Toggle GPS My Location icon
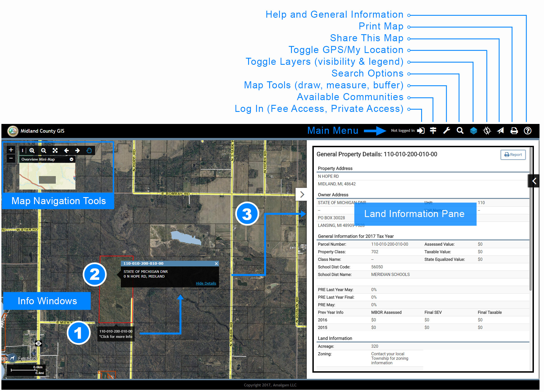Viewport: 544px width, 392px height. pos(487,131)
